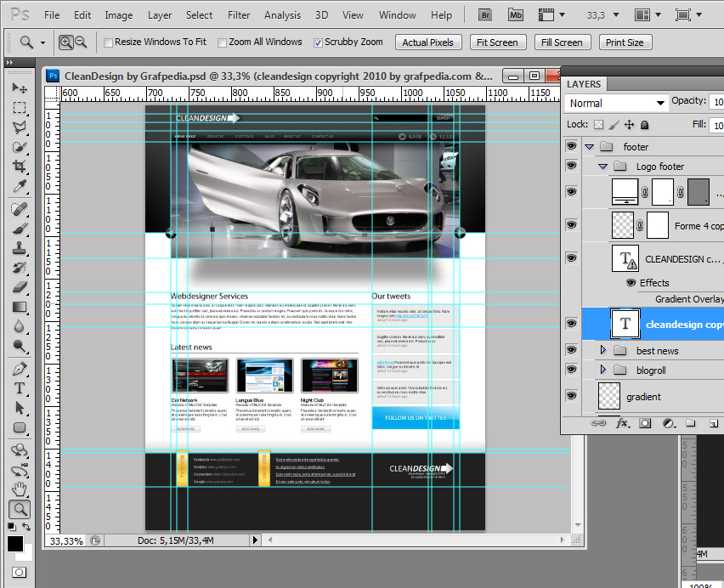Hide the Forme 4 copy layer
Image resolution: width=724 pixels, height=588 pixels.
[x=571, y=225]
